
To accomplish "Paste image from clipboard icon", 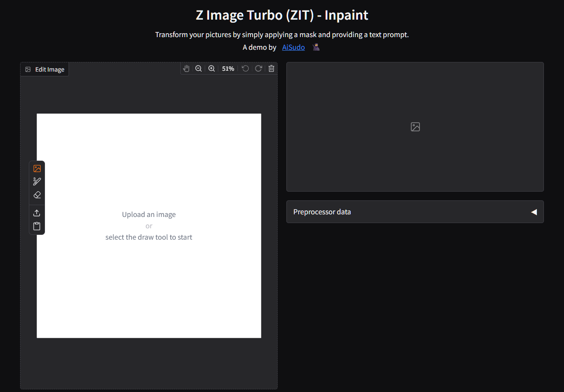I will click(37, 226).
